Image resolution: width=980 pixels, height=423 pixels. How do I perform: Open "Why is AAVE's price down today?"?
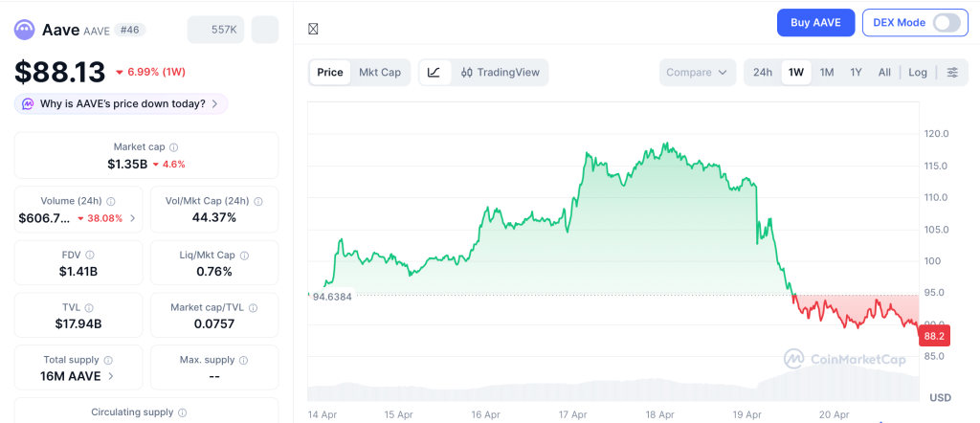pos(122,103)
